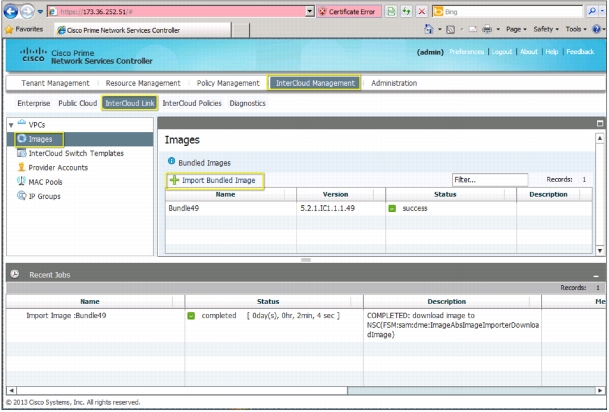
Task: Click the browser Back arrow button
Action: click(x=10, y=12)
